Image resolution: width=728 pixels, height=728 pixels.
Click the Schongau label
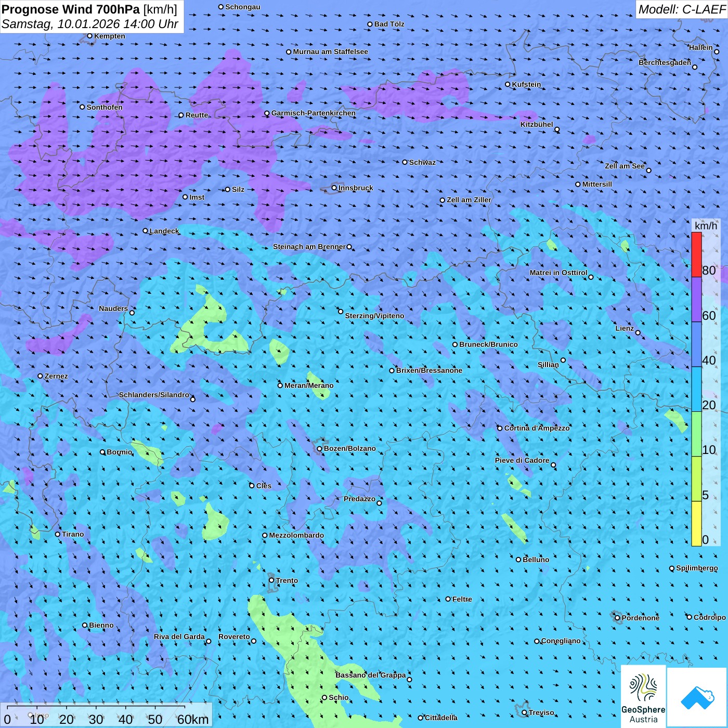(242, 7)
